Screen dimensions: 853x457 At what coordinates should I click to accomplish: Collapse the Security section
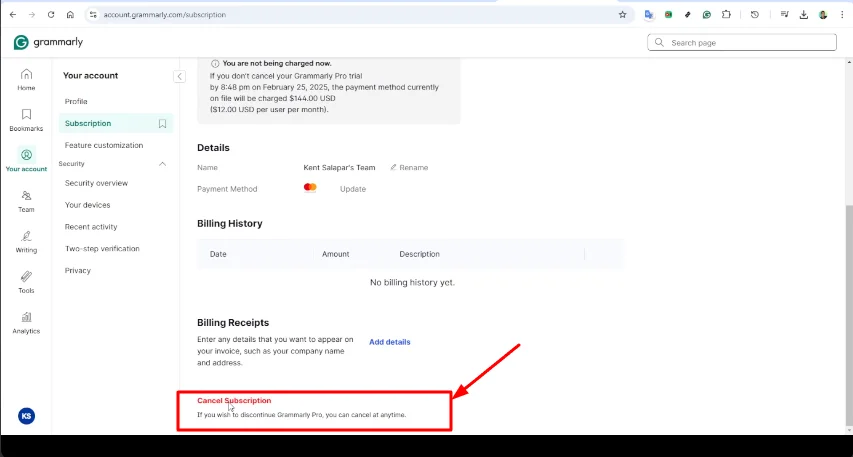[162, 164]
